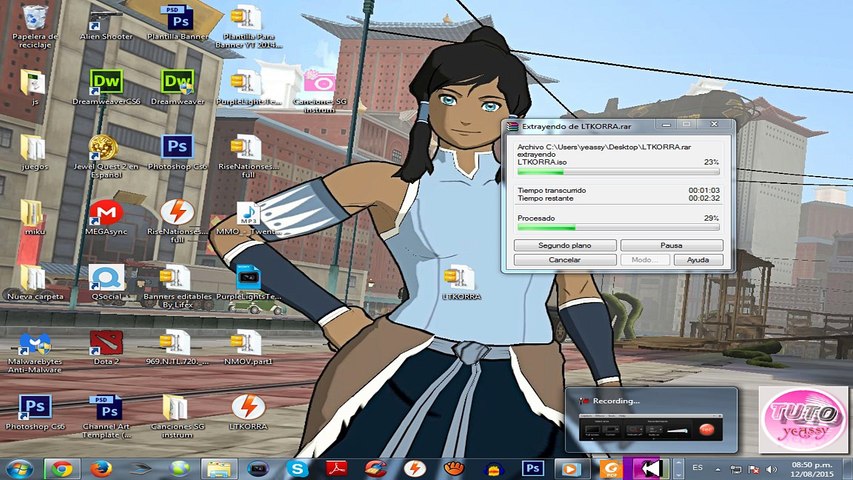
Task: Open the Recording taskbar preview thumbnail
Action: click(652, 420)
